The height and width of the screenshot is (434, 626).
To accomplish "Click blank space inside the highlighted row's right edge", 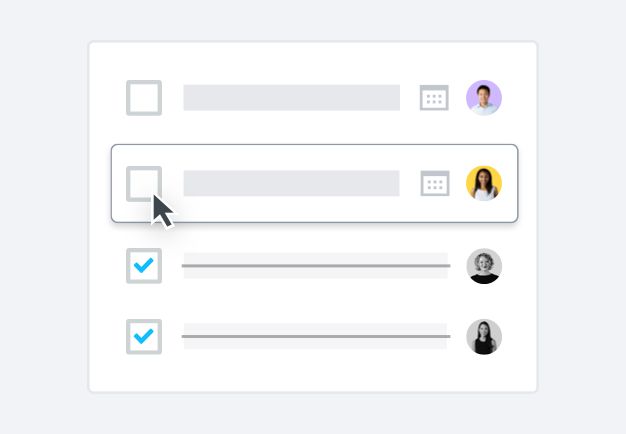I will coord(510,184).
